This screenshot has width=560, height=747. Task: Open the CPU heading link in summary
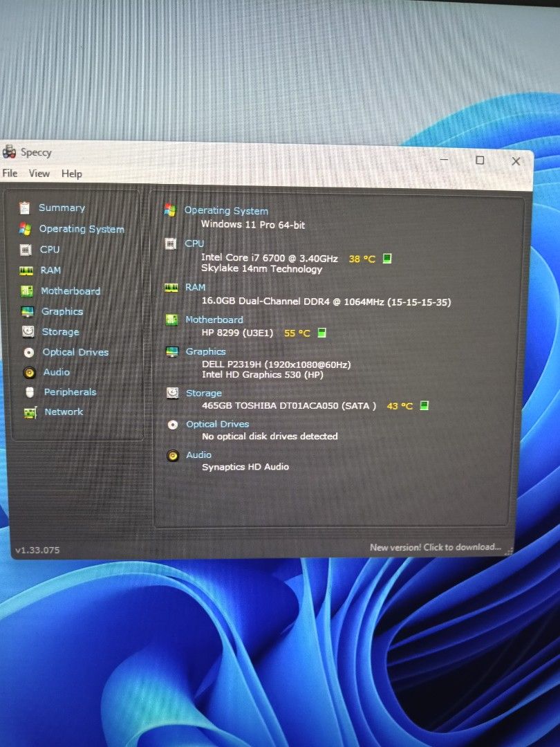coord(194,243)
